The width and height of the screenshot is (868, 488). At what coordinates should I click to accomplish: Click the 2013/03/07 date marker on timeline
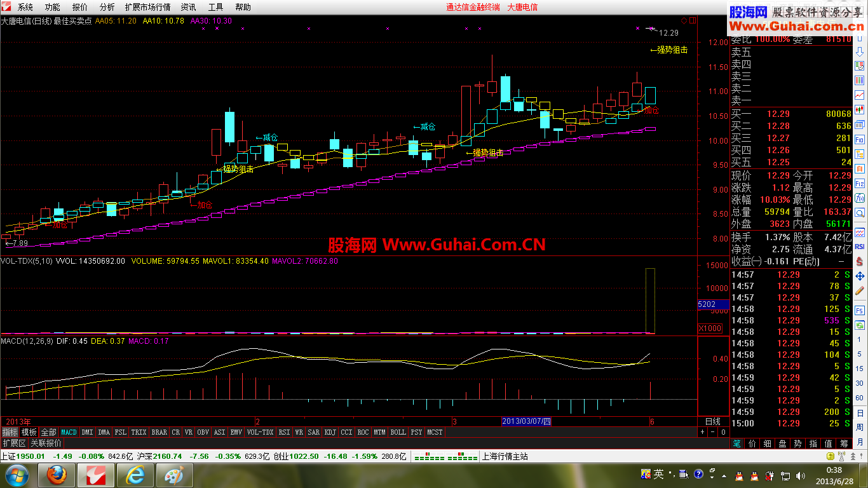(x=526, y=421)
